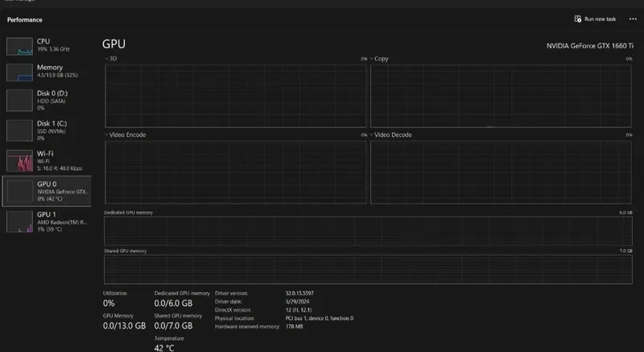Select the Disk 0 (D:) thumbnail graph
644x352 pixels.
pos(19,100)
